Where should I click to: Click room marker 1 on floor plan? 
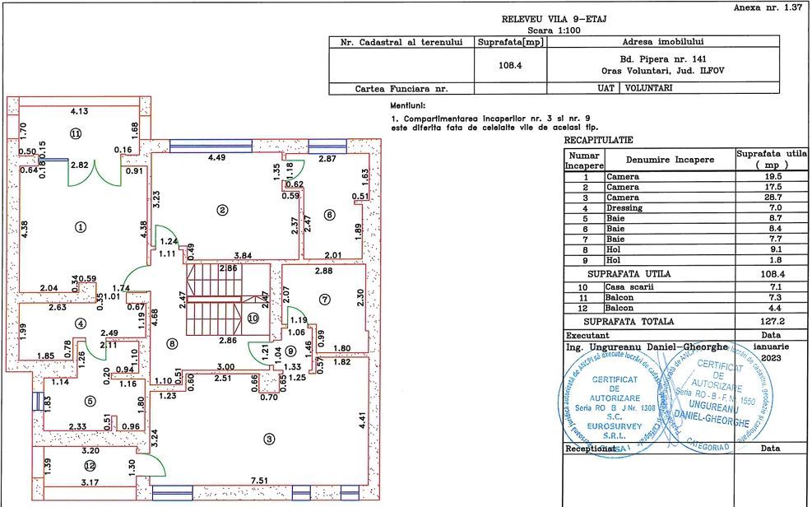click(x=81, y=227)
